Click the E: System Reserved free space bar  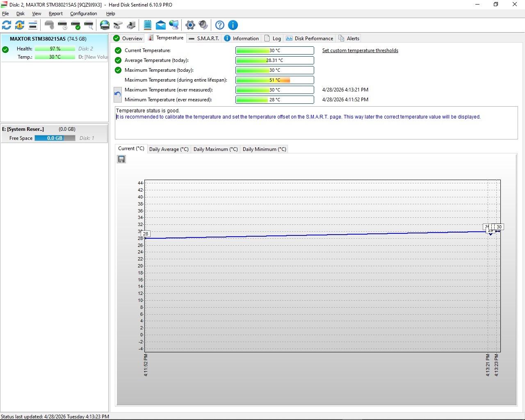[55, 138]
